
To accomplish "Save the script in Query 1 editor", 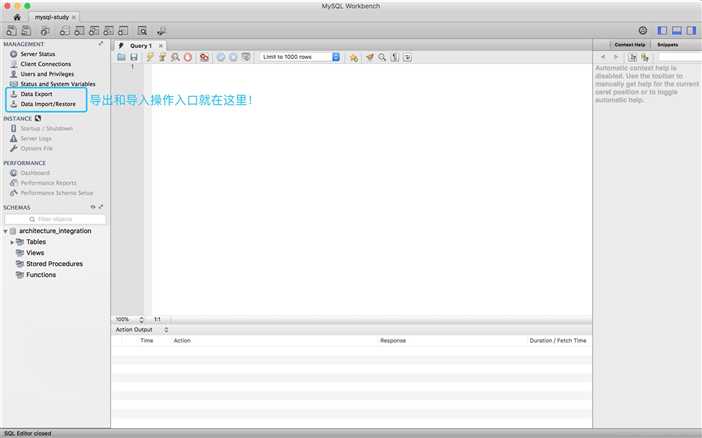I will (x=134, y=57).
